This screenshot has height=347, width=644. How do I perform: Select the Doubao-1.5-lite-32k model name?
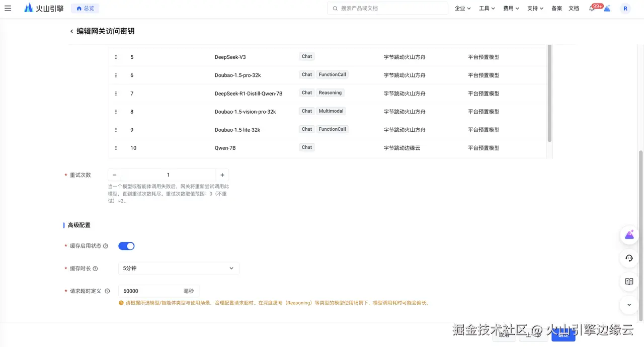click(x=237, y=130)
